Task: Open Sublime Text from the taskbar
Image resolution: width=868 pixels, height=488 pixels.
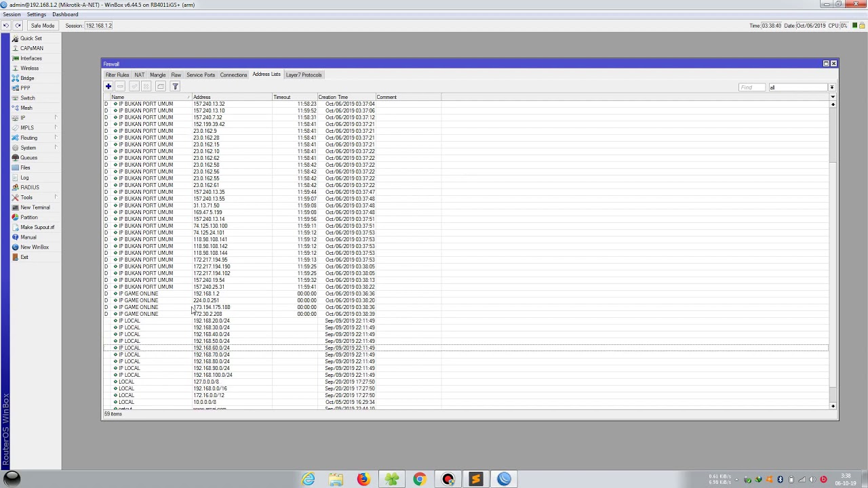Action: point(475,479)
